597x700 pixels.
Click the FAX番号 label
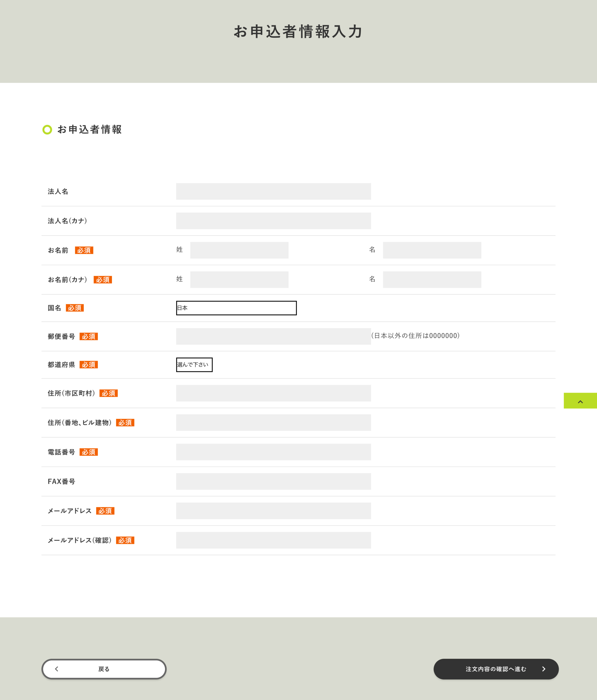pos(62,482)
